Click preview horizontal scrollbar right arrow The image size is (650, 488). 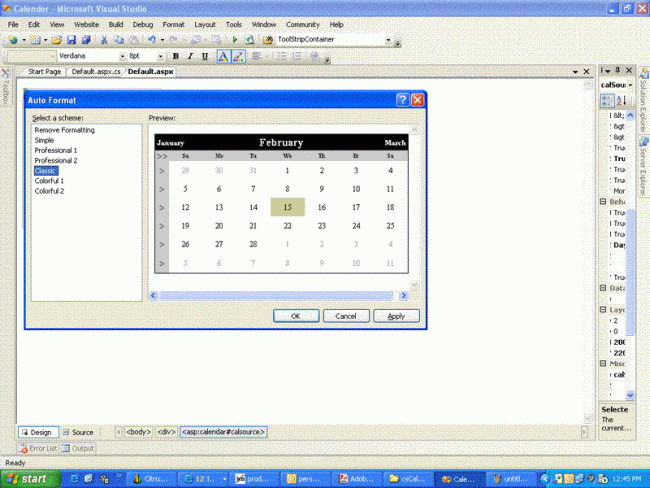(403, 295)
